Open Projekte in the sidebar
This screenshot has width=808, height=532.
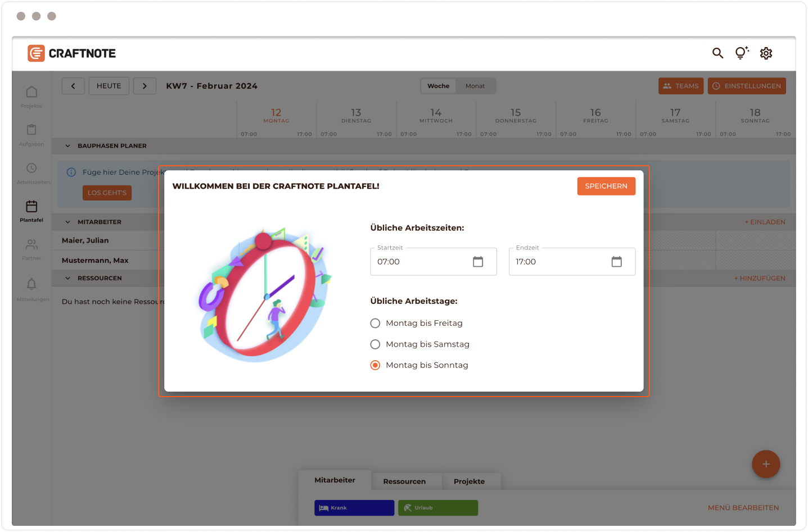click(31, 97)
